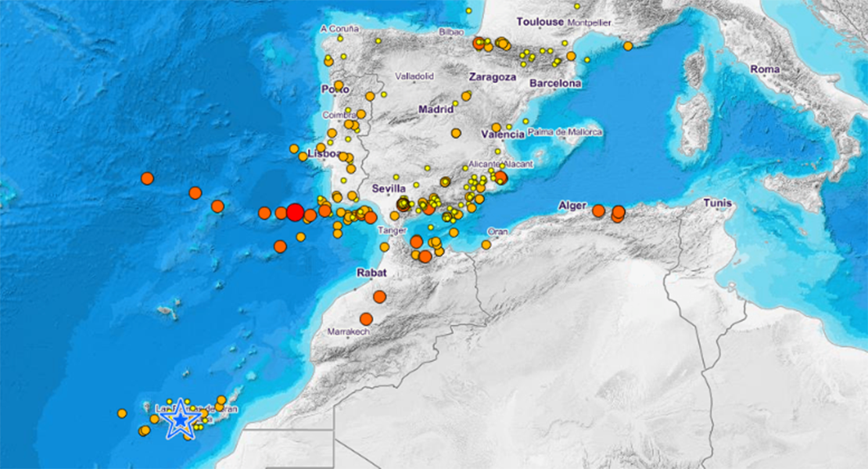
Task: Click the Toulouse city label
Action: pyautogui.click(x=540, y=22)
